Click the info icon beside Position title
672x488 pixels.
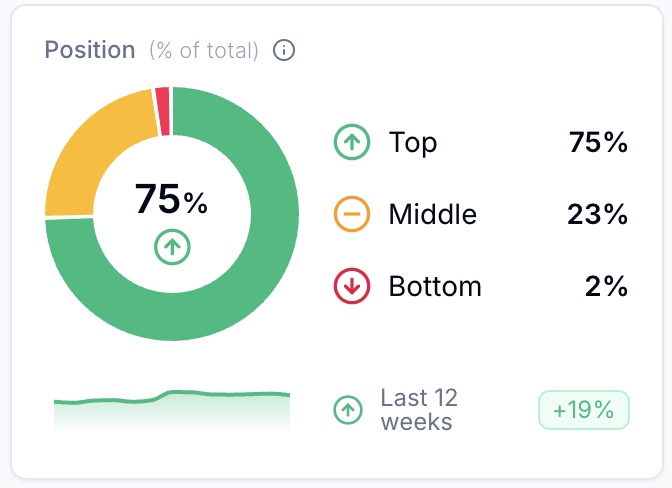[x=285, y=50]
